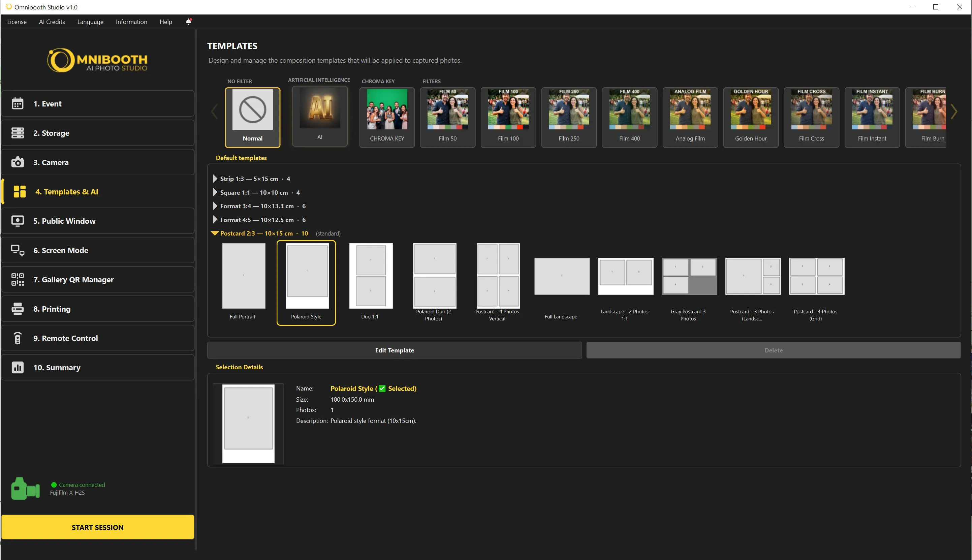Click the green connected camera icon
Screen dimensions: 972x560
click(x=25, y=489)
